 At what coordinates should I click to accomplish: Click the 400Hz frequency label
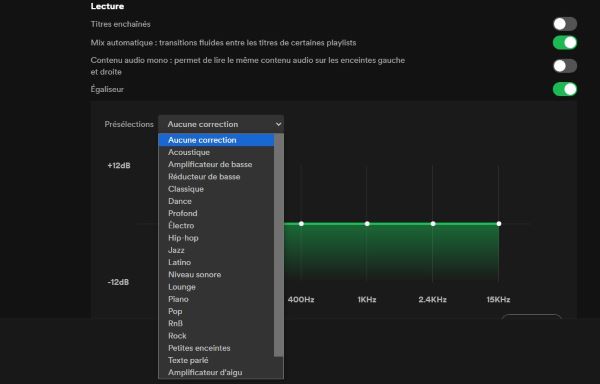coord(301,299)
